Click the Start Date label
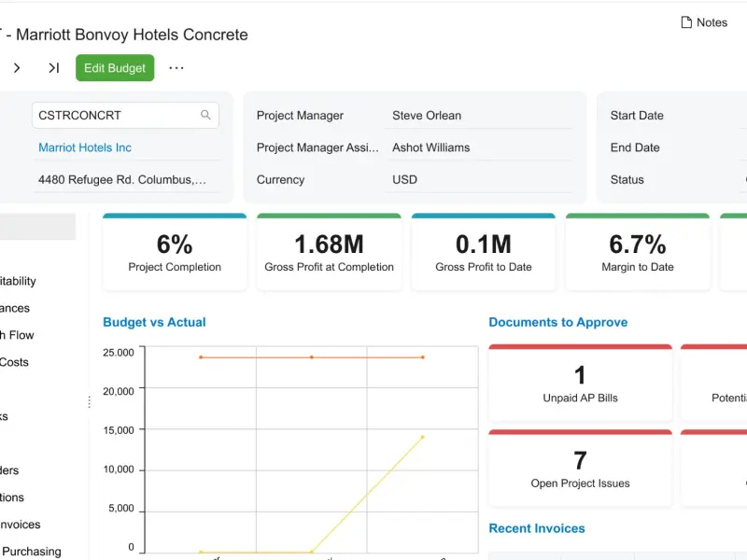 [637, 115]
